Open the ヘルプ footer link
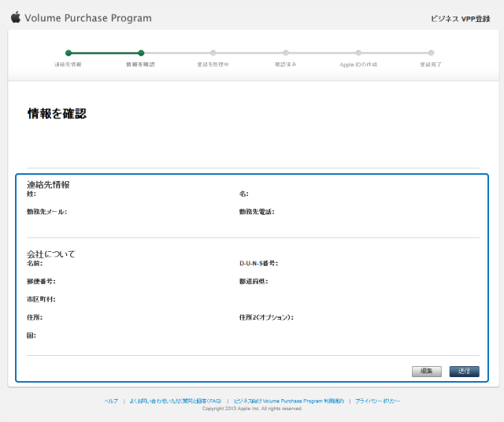504x422 pixels. click(x=111, y=401)
